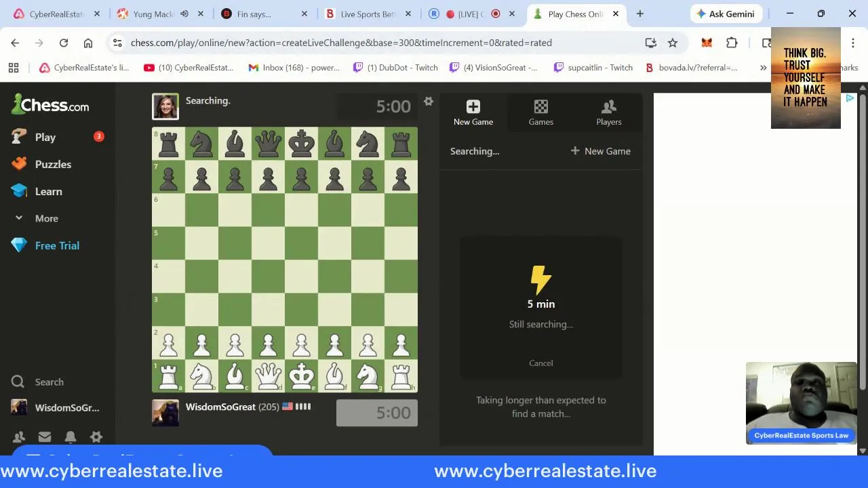Open notifications bell icon in sidebar
Image resolution: width=868 pixels, height=488 pixels.
click(x=71, y=437)
